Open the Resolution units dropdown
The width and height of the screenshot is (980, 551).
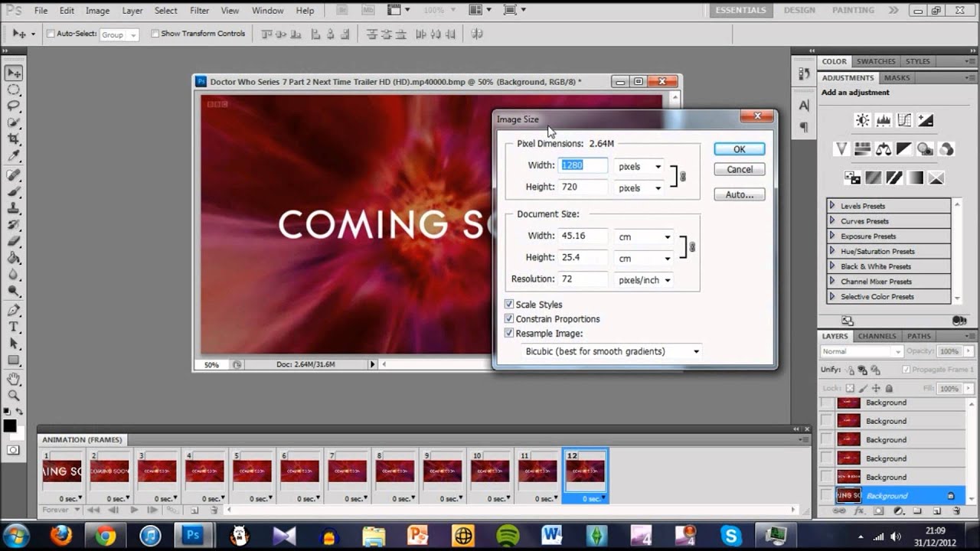click(644, 280)
